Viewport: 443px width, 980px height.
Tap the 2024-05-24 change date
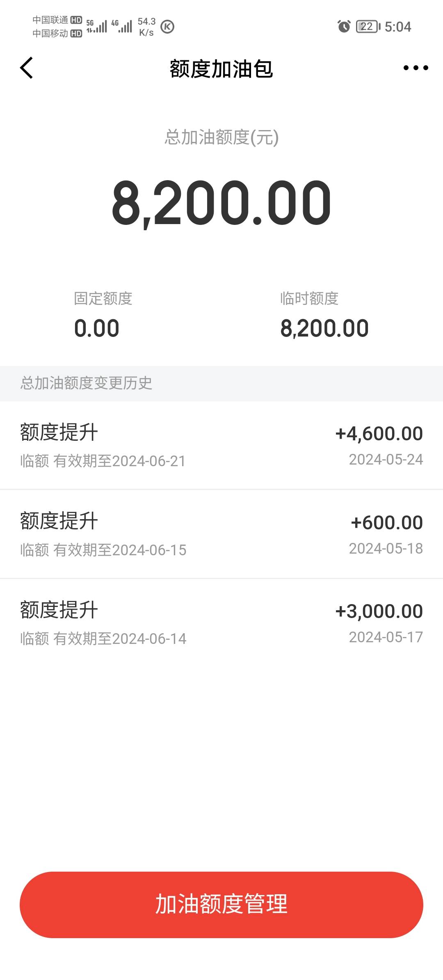386,460
